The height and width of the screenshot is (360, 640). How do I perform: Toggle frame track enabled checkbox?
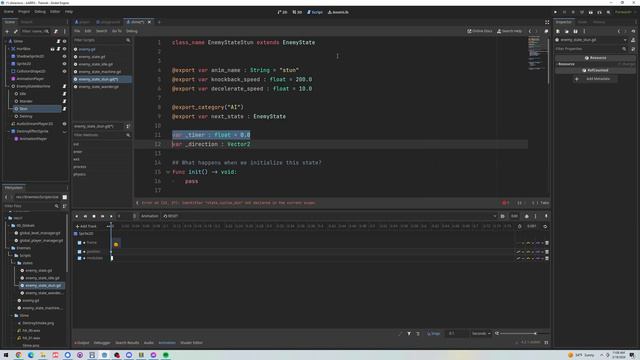click(x=79, y=242)
